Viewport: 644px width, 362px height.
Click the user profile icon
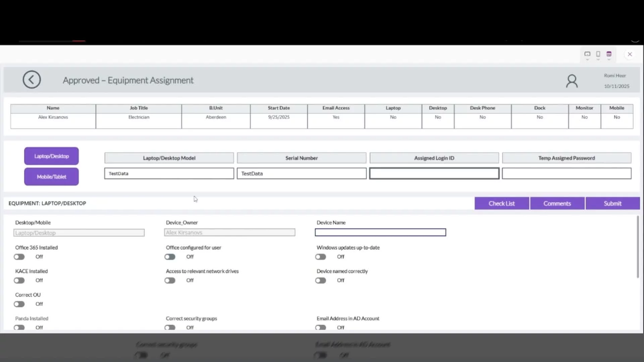point(572,81)
